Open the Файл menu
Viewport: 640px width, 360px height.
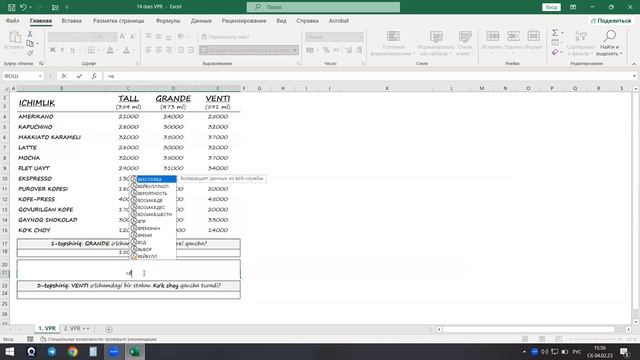(12, 20)
